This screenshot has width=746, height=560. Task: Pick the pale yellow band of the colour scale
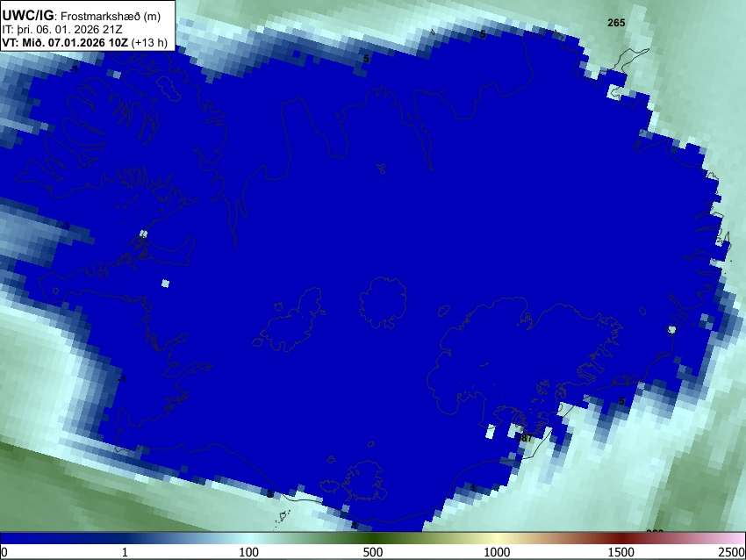(497, 539)
